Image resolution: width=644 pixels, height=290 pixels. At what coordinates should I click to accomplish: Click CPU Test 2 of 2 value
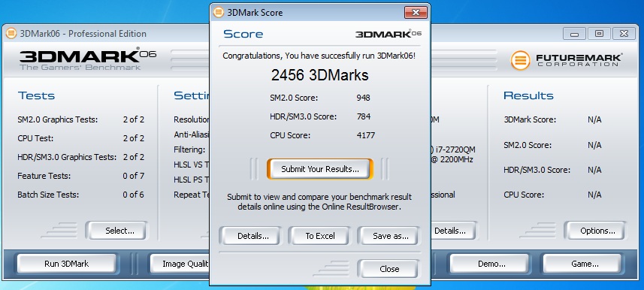134,138
